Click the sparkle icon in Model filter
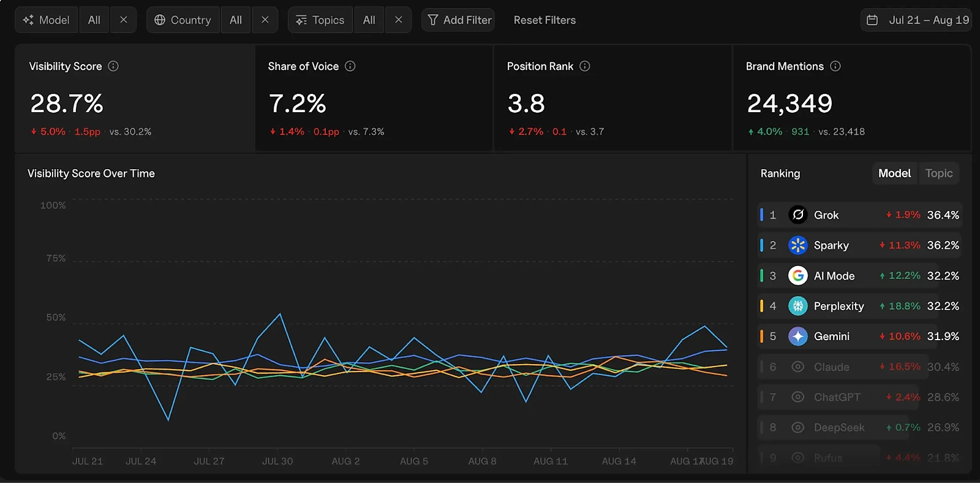The image size is (980, 483). (28, 20)
